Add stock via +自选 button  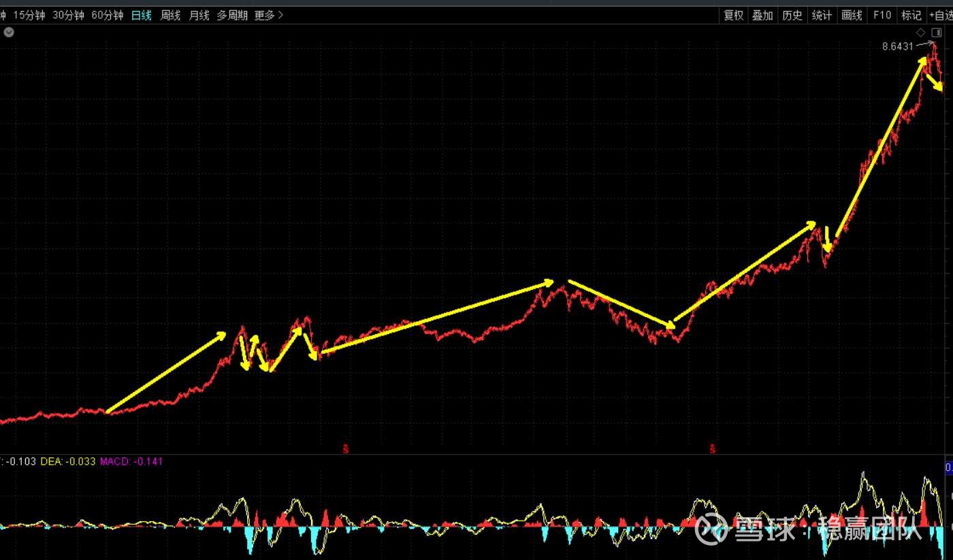point(940,15)
